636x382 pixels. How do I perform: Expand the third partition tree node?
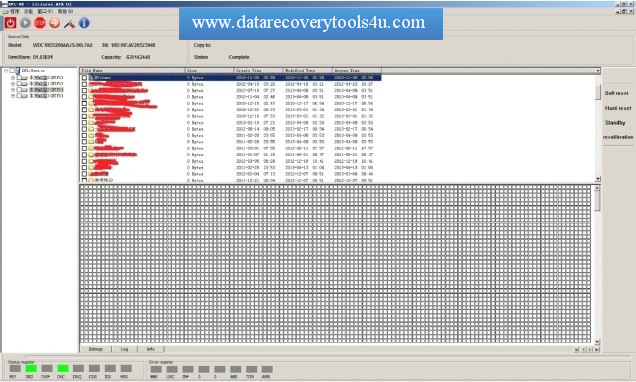13,90
